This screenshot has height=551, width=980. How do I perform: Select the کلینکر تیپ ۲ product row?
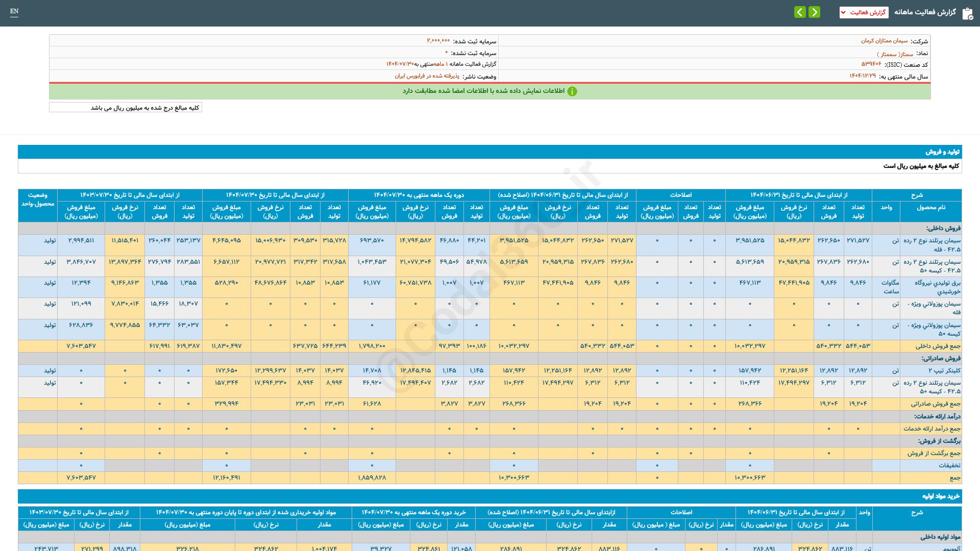[x=944, y=370]
